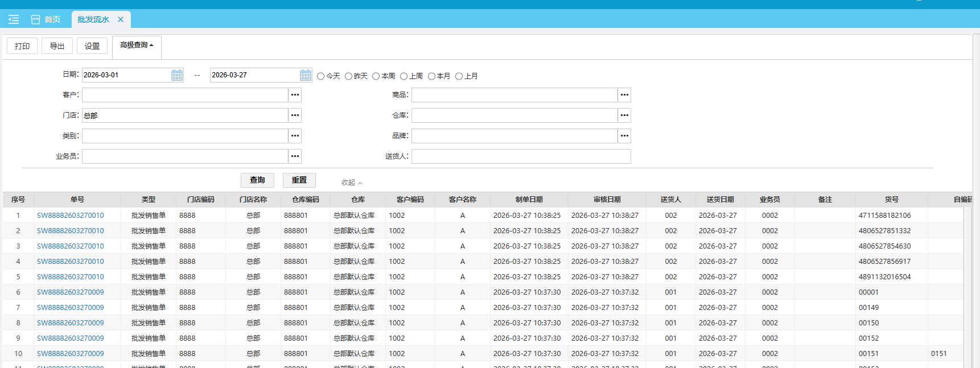Select the 本周 date range option
The height and width of the screenshot is (368, 980).
(x=376, y=76)
